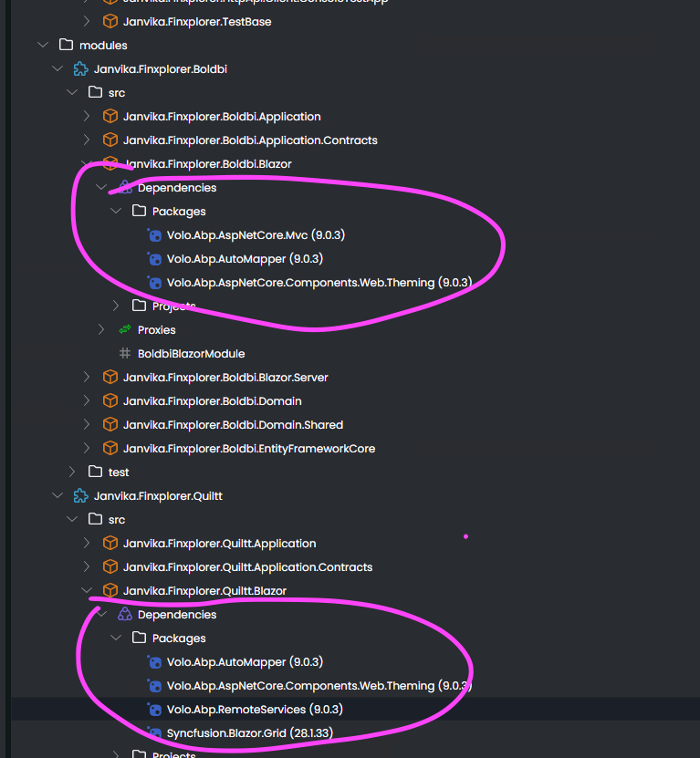Expand Janvika.Finxplorer.Boldbi.Blazor.Server project
The height and width of the screenshot is (758, 700).
click(x=87, y=377)
